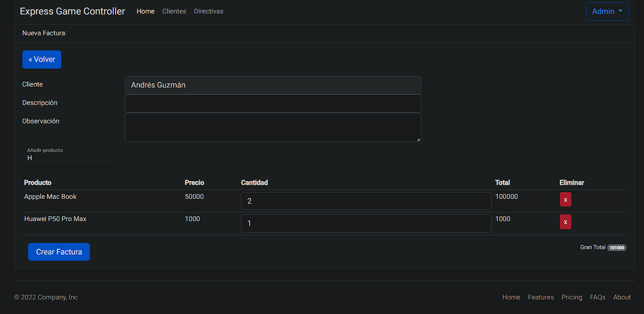This screenshot has width=644, height=314.
Task: Switch to the Clientes section
Action: (174, 11)
